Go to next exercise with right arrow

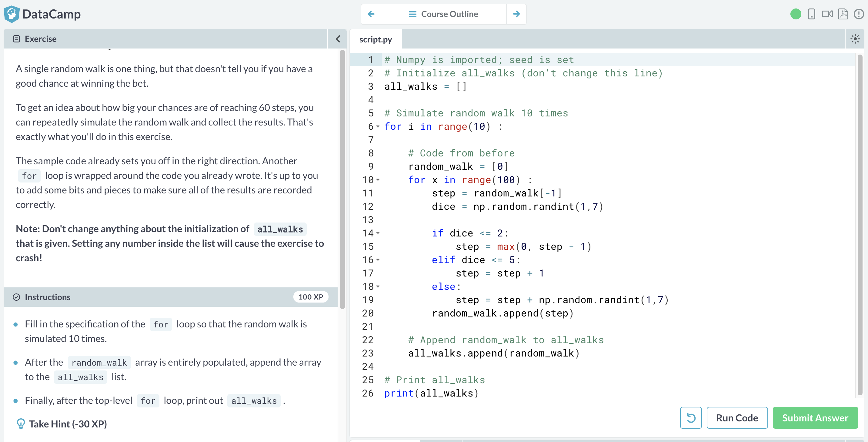tap(516, 14)
